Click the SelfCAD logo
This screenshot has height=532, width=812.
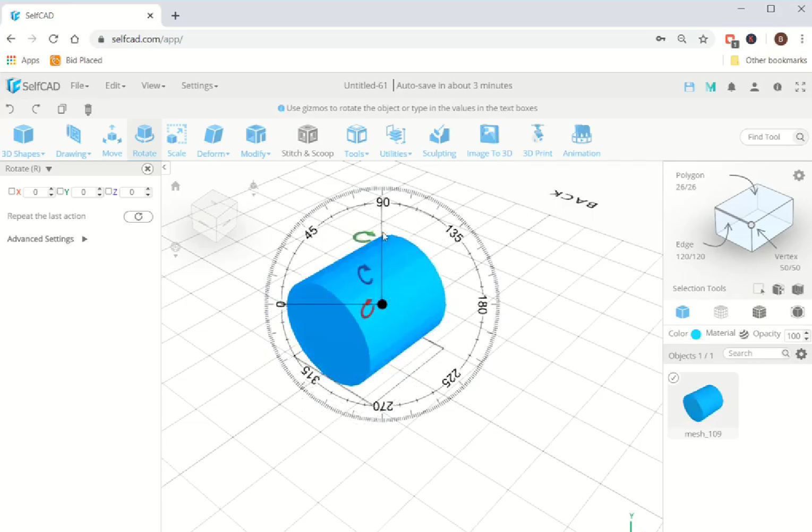pos(33,86)
